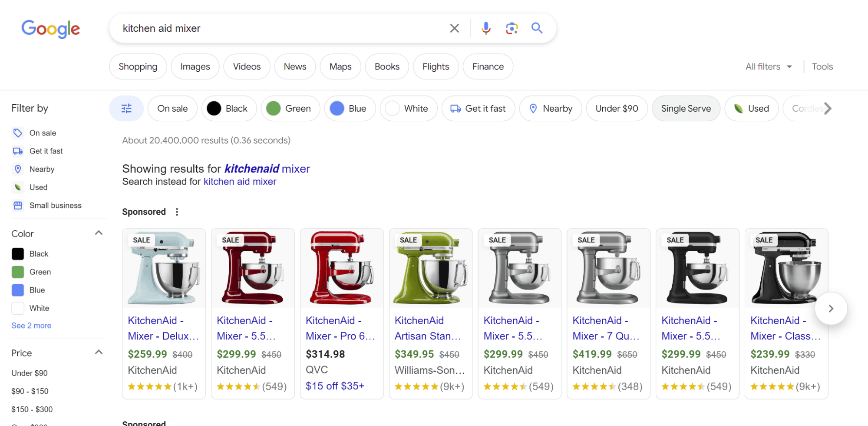Click the Google logo
868x426 pixels.
[x=50, y=29]
